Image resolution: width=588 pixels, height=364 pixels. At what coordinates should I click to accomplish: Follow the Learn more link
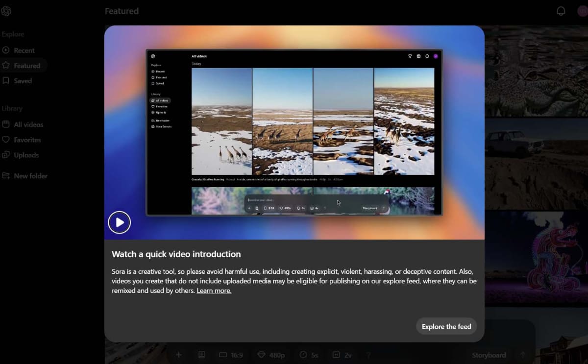[x=214, y=291]
